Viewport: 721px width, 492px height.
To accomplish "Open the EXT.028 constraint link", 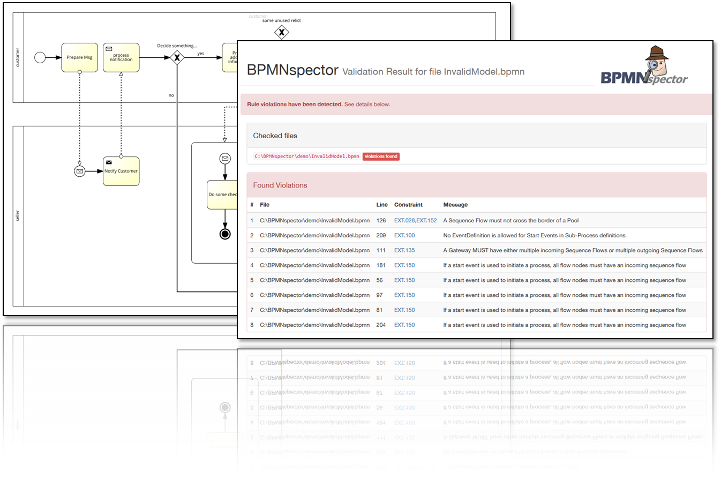I will click(405, 220).
